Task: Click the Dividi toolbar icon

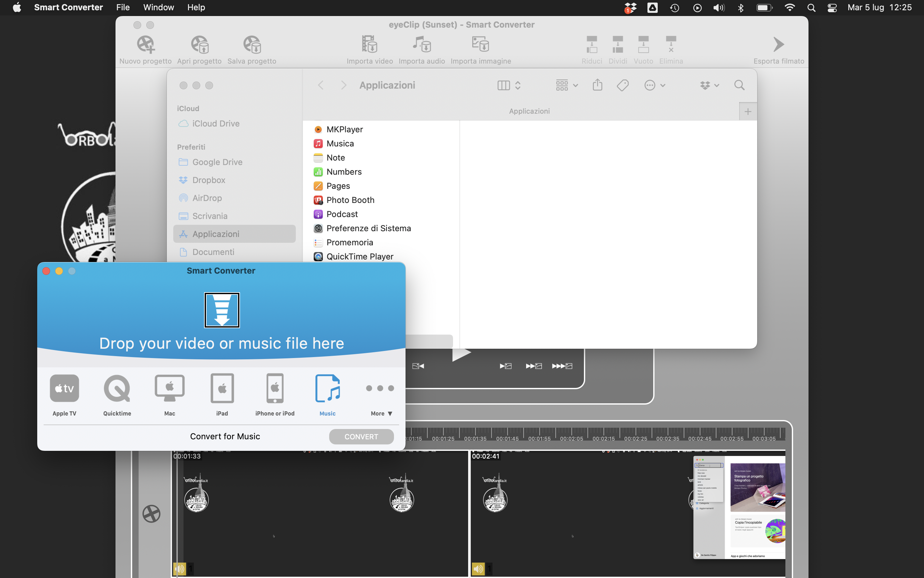Action: click(x=617, y=44)
